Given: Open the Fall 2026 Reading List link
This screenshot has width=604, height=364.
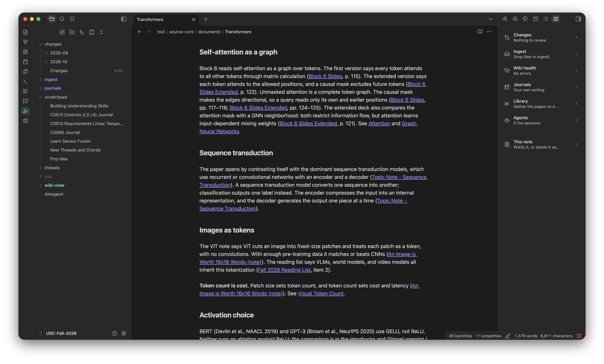Looking at the screenshot, I should (284, 270).
